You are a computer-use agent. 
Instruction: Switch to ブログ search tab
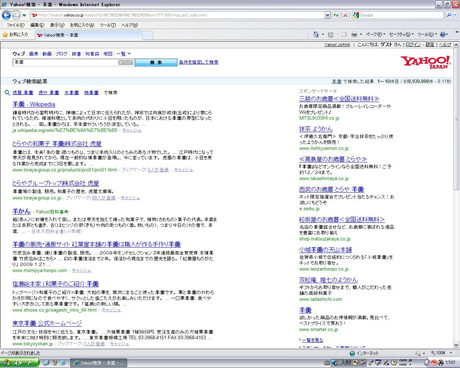click(61, 54)
